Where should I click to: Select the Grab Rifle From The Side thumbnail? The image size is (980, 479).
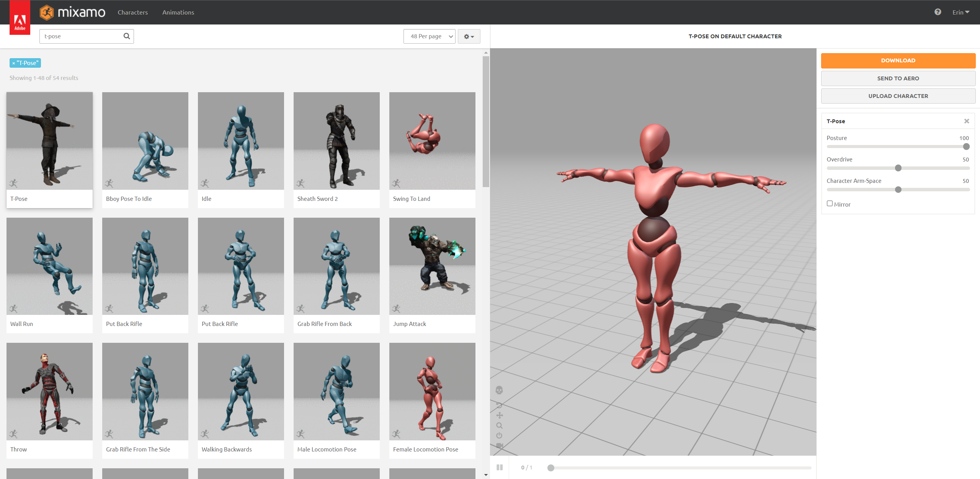pos(145,391)
